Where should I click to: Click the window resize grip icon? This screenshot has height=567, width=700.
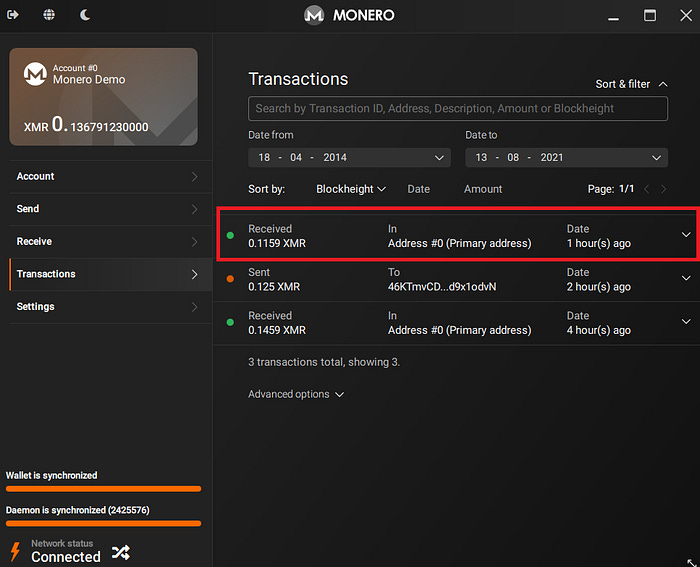[x=692, y=562]
